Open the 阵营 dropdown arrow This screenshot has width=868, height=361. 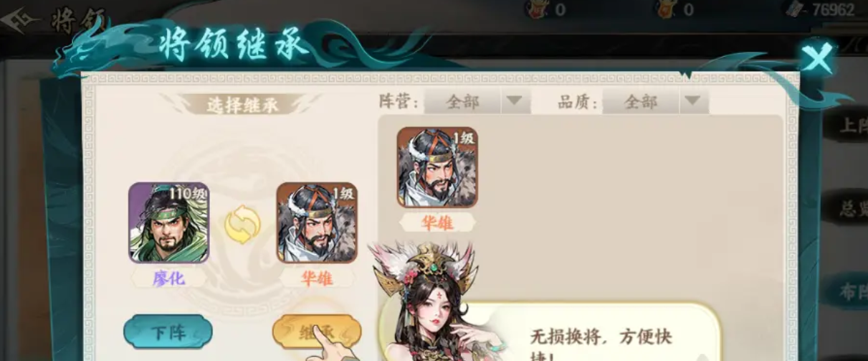pos(513,101)
